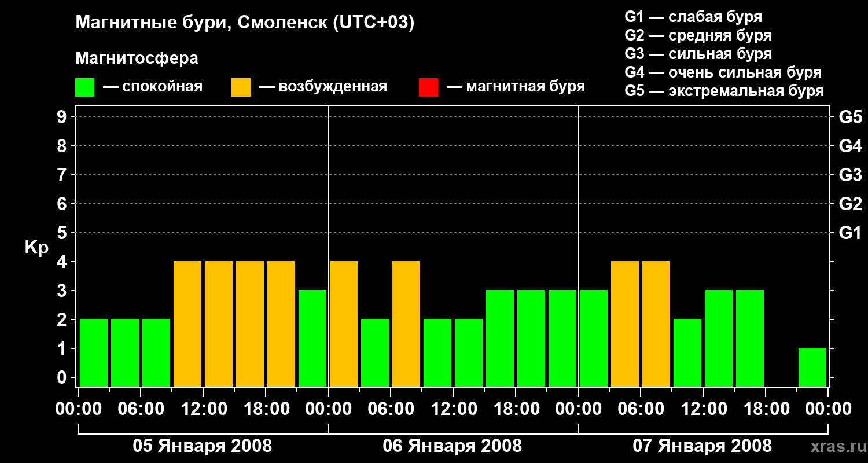Click the right-axis 'G3' storm level label
Screen dimensions: 868x463
[851, 175]
